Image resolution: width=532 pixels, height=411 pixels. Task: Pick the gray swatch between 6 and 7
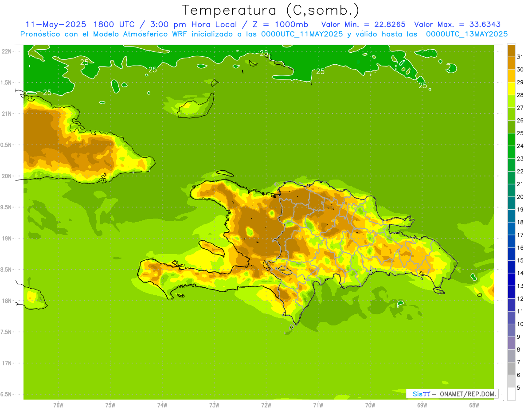511,368
